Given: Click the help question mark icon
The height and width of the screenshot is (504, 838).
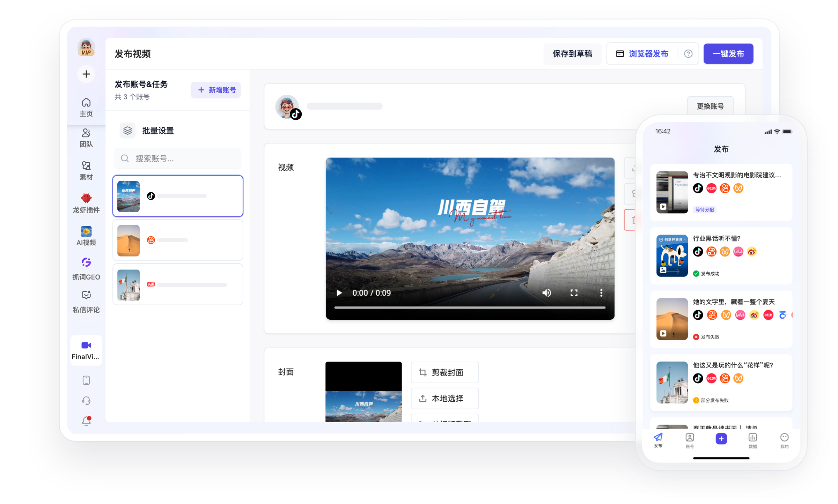Looking at the screenshot, I should pyautogui.click(x=688, y=54).
